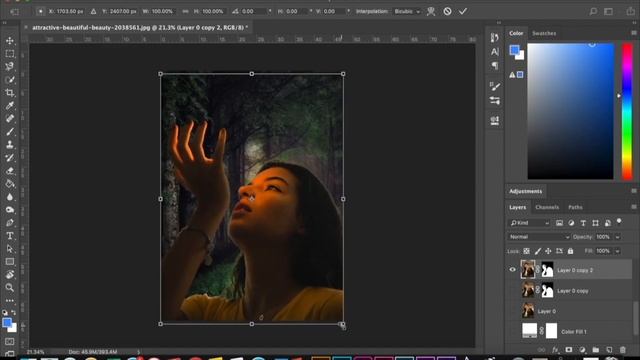The width and height of the screenshot is (640, 360).
Task: Select the Rectangle shape tool
Action: (10, 262)
